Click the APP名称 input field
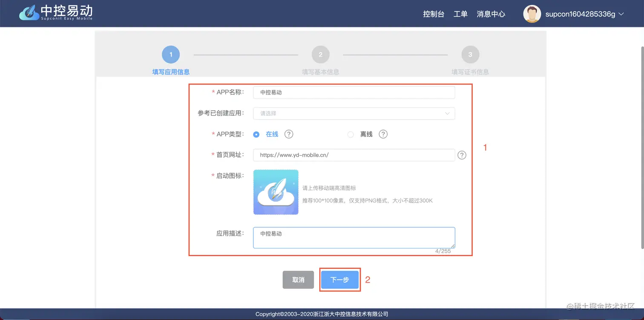 point(354,92)
